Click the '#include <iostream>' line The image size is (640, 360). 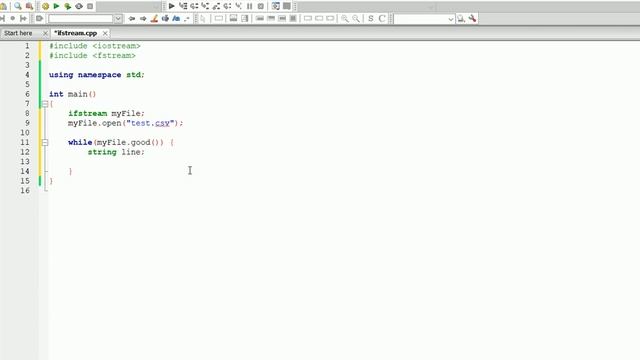(x=95, y=46)
